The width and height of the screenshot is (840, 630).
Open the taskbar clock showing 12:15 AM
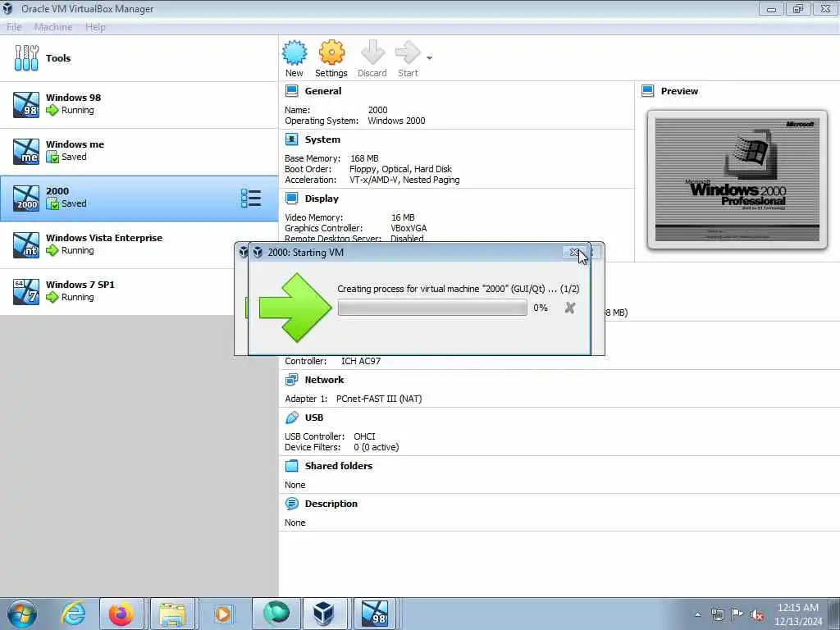pos(797,614)
